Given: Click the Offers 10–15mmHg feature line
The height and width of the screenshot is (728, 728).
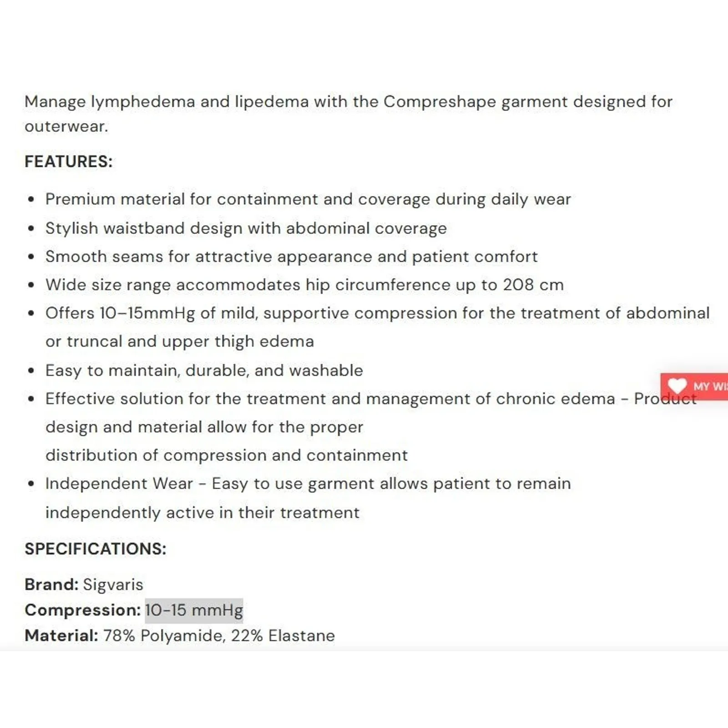Looking at the screenshot, I should point(377,313).
